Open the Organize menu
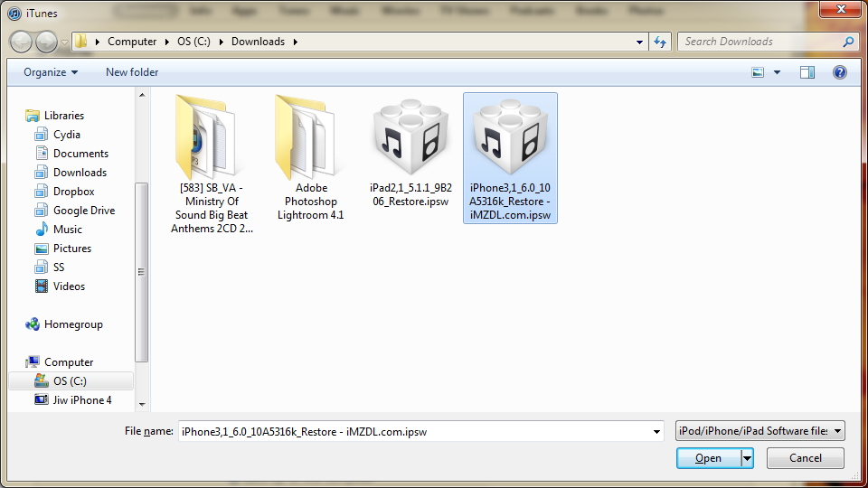The image size is (868, 488). pyautogui.click(x=51, y=72)
